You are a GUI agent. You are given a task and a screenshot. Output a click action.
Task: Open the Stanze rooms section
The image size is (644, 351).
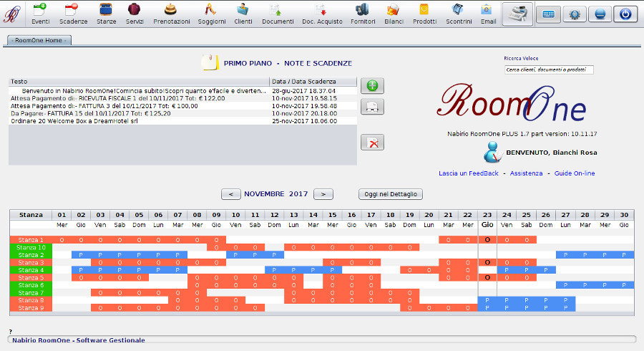tap(107, 14)
